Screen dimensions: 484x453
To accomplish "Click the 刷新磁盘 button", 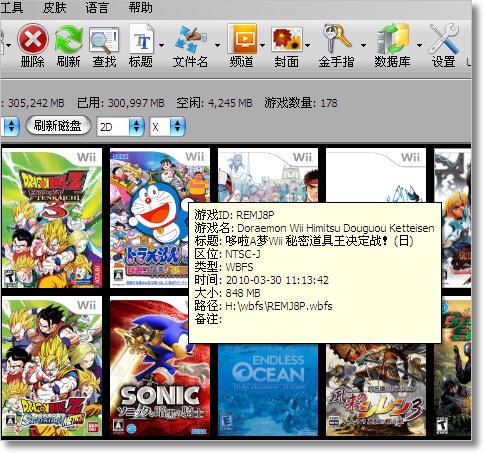I will 58,126.
